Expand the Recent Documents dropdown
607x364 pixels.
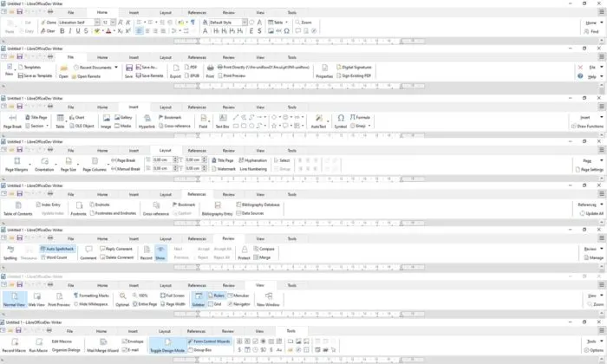click(x=116, y=68)
